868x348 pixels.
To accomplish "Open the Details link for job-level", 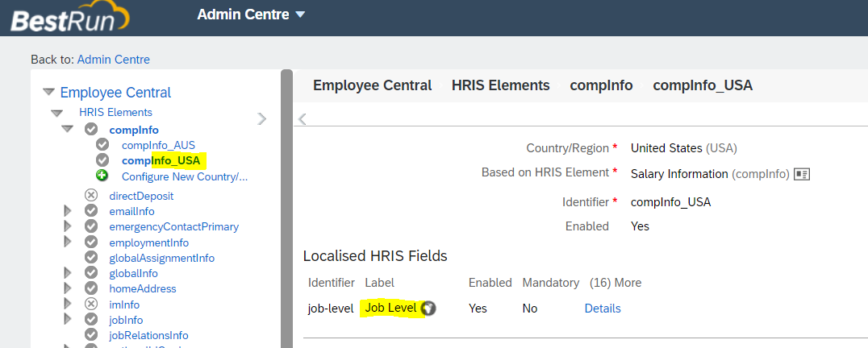I will (603, 309).
